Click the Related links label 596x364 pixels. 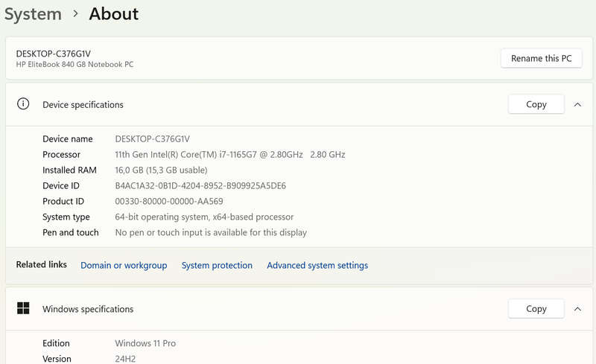[41, 264]
